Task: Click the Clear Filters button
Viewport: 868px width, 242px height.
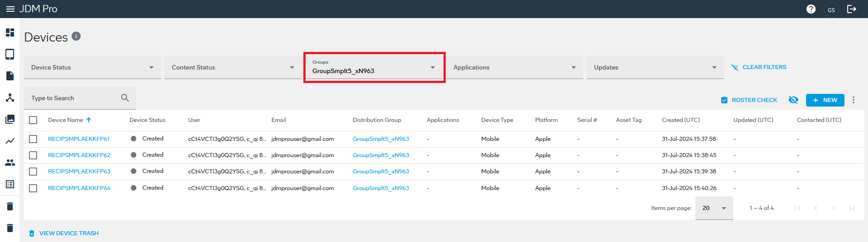Action: (759, 67)
